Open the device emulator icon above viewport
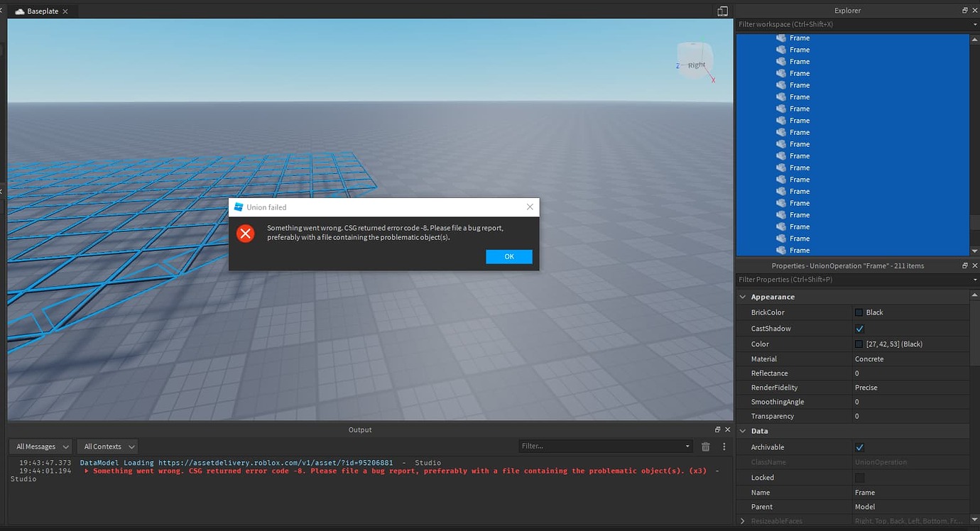Image resolution: width=980 pixels, height=531 pixels. [x=722, y=11]
